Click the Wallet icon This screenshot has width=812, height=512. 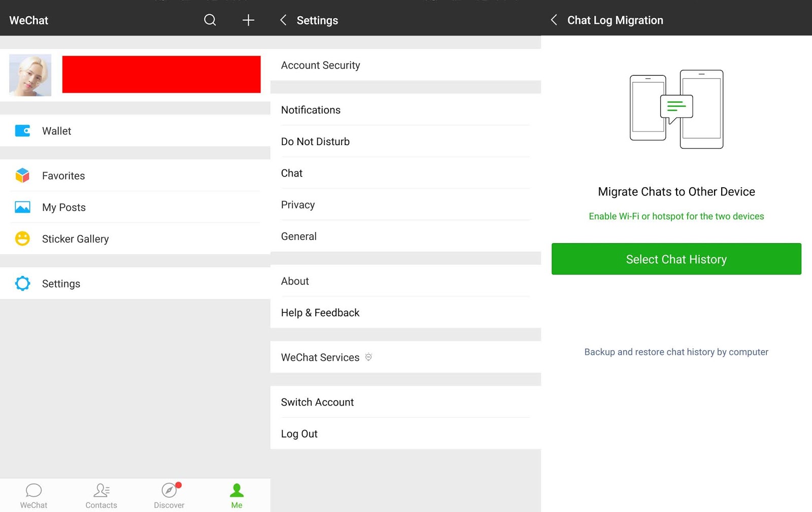tap(22, 131)
